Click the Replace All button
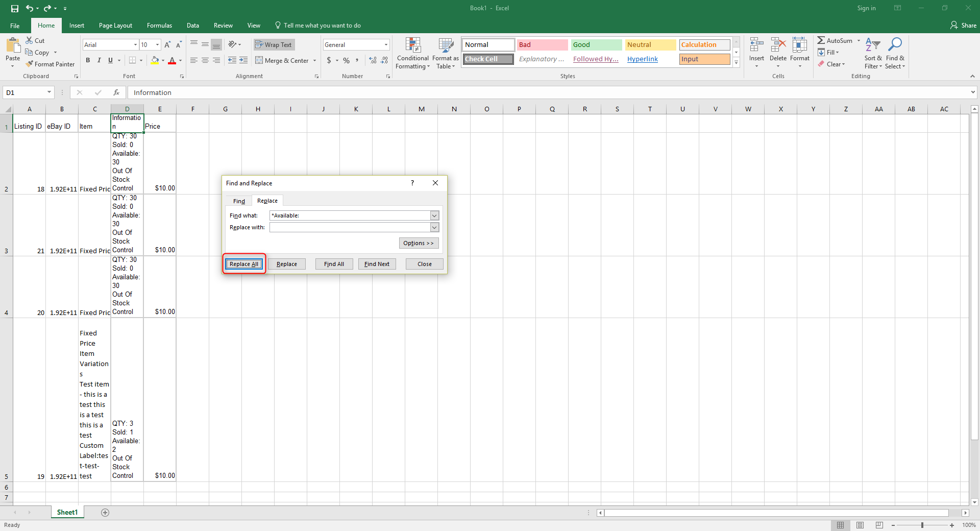Image resolution: width=980 pixels, height=531 pixels. pos(244,264)
